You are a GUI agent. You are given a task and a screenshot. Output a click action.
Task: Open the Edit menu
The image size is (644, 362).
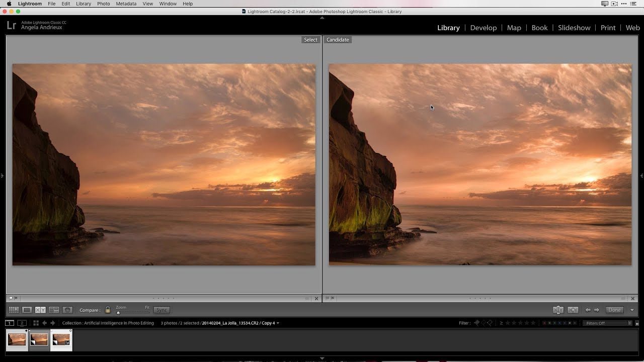(x=66, y=4)
